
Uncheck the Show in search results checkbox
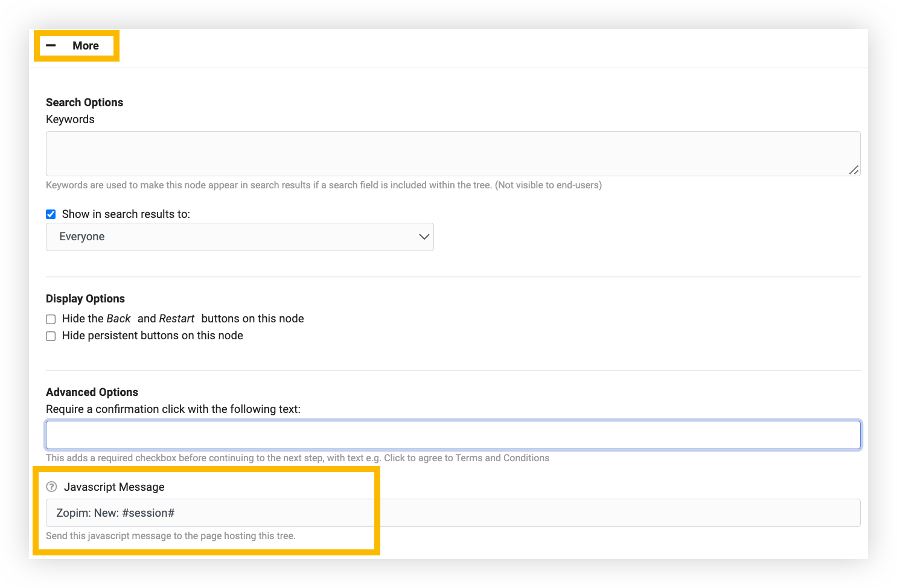tap(51, 214)
